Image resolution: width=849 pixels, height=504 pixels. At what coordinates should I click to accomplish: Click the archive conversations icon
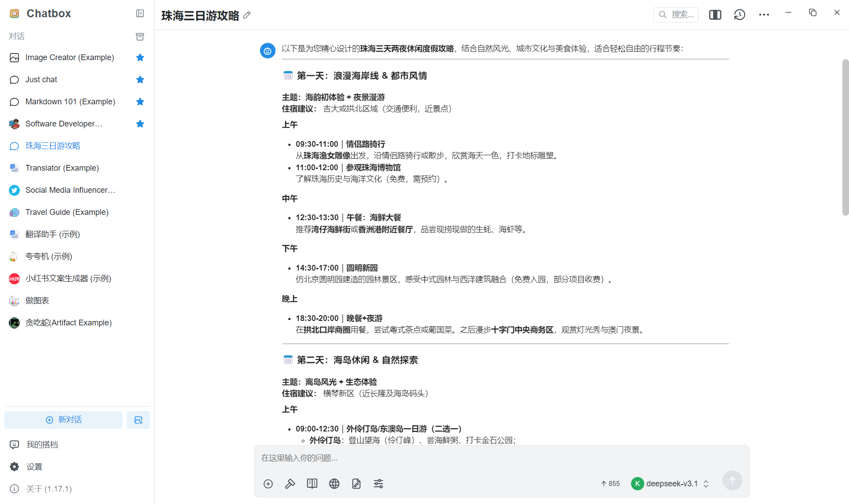[140, 36]
